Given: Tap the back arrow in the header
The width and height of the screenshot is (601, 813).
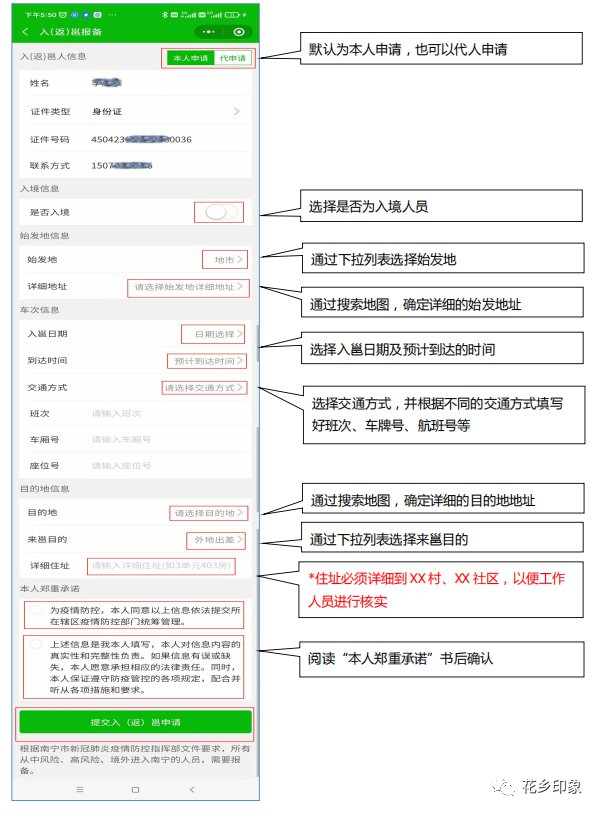Looking at the screenshot, I should tap(25, 32).
